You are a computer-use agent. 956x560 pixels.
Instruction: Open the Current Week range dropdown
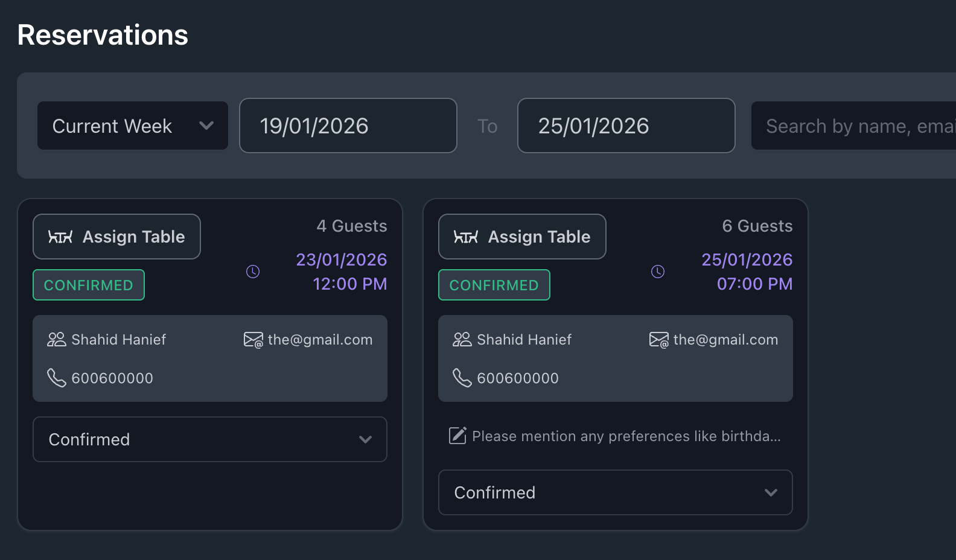tap(133, 126)
